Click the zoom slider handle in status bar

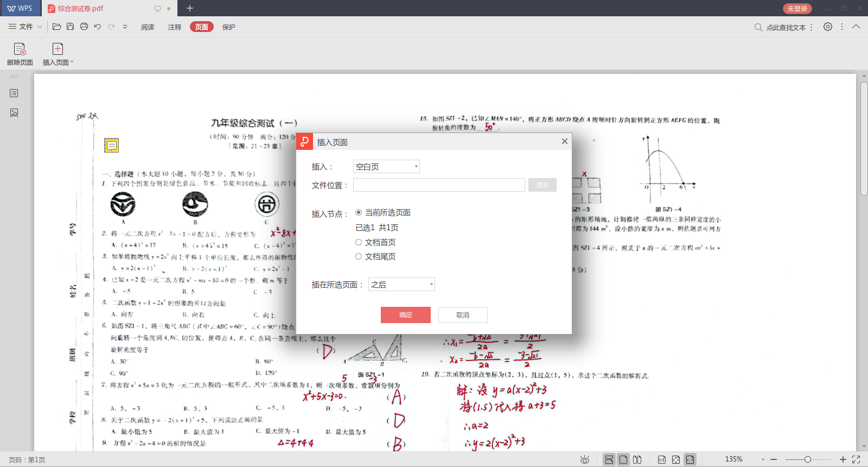point(808,459)
